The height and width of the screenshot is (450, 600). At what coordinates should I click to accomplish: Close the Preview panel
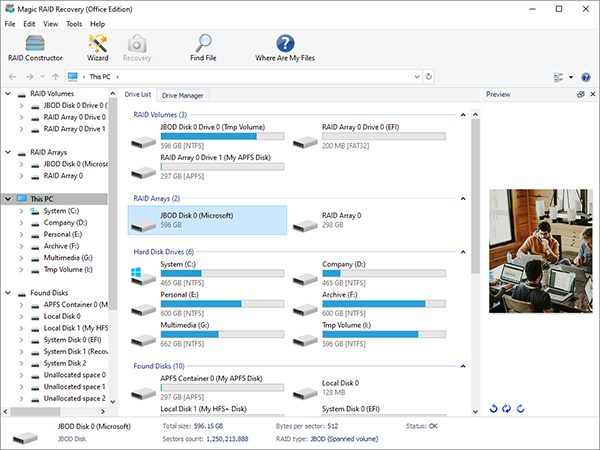coord(593,94)
